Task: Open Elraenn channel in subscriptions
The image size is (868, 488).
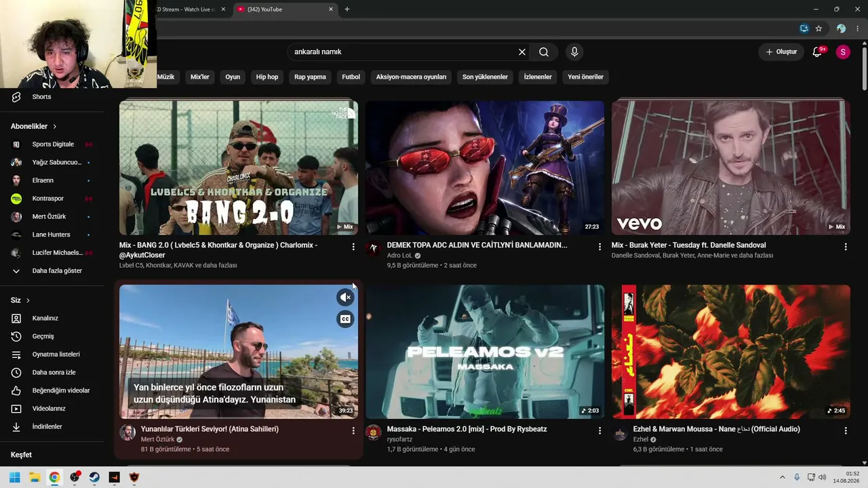Action: click(x=43, y=180)
